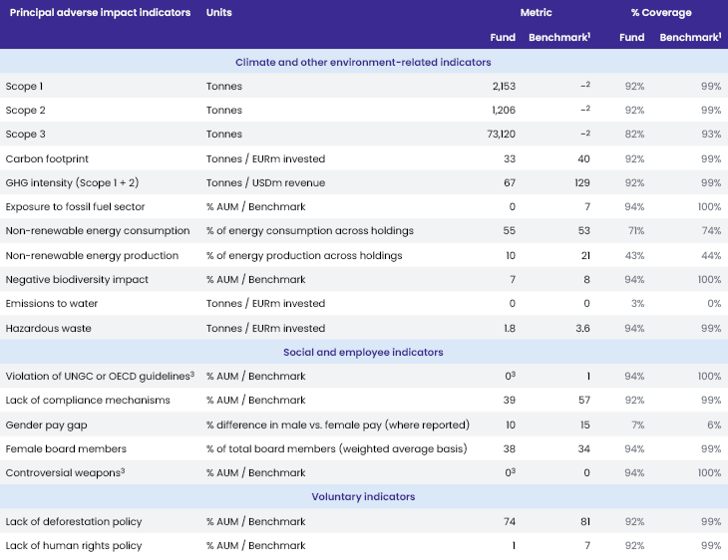Screen dimensions: 728x560
Task: Click 'Exposure to fossil fuel sector' row label
Action: (75, 207)
